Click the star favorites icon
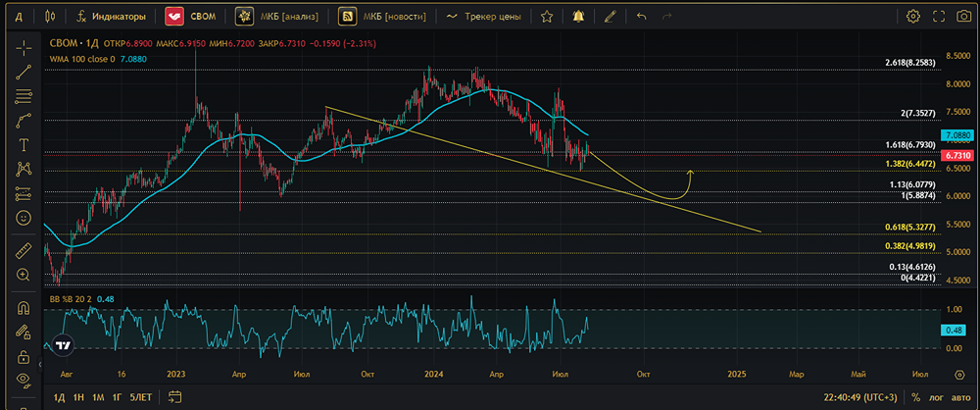Viewport: 980px width, 410px height. coord(546,17)
